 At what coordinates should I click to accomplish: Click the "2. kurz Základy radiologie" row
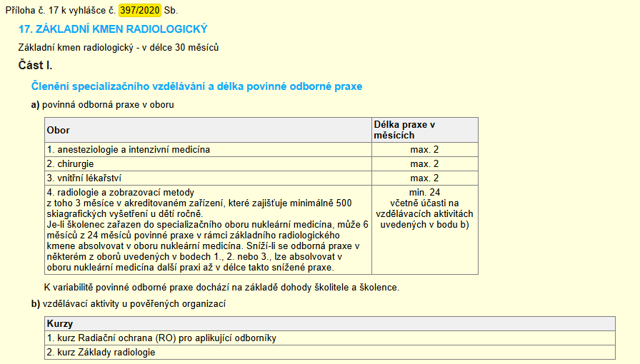tap(101, 352)
